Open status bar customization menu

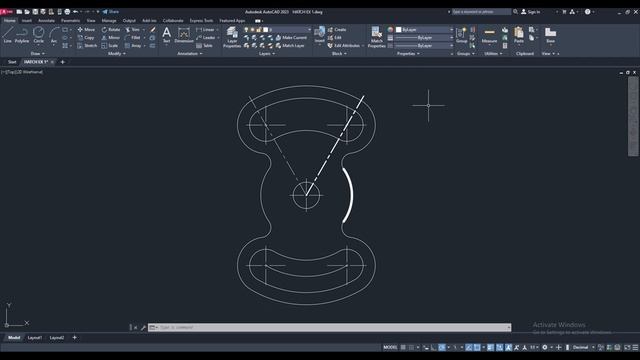pos(635,347)
